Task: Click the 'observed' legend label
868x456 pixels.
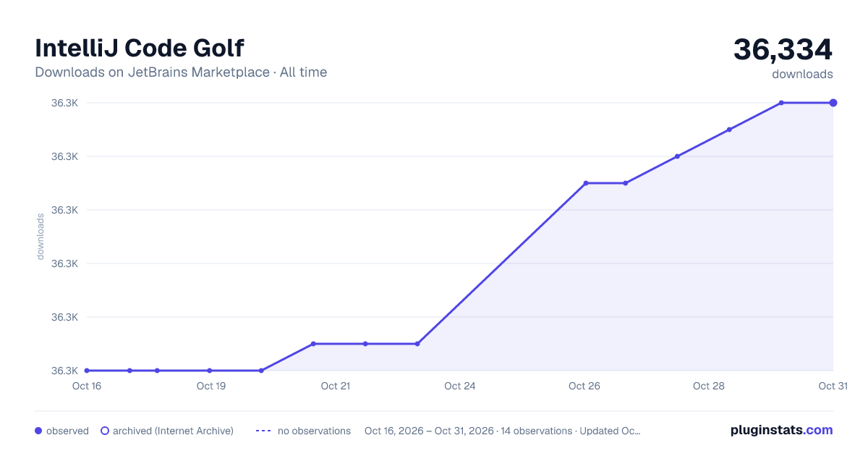Action: (67, 431)
